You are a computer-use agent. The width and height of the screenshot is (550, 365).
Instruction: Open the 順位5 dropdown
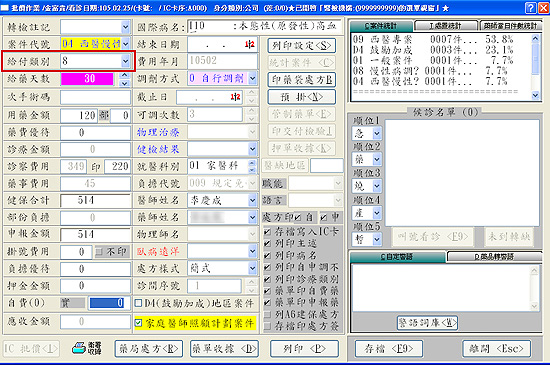(377, 239)
